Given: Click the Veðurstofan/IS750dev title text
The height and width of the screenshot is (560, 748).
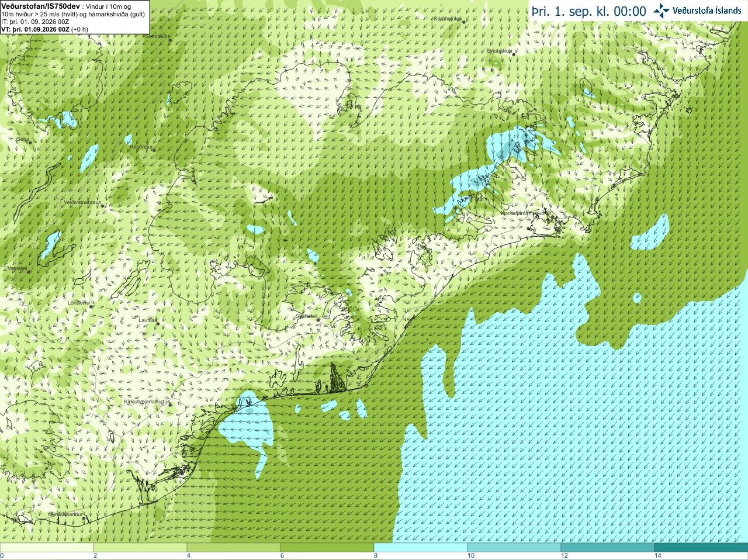Looking at the screenshot, I should pyautogui.click(x=40, y=6).
